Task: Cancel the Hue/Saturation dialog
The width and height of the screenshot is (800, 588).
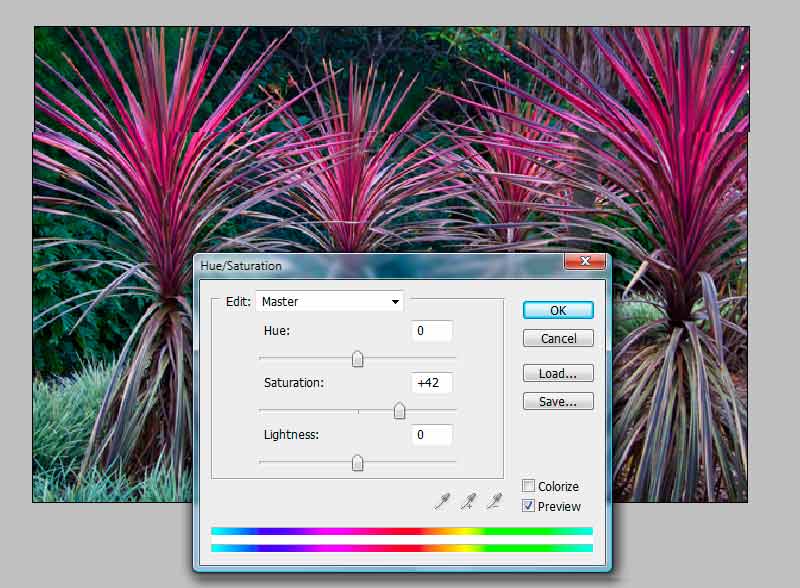Action: (x=558, y=338)
